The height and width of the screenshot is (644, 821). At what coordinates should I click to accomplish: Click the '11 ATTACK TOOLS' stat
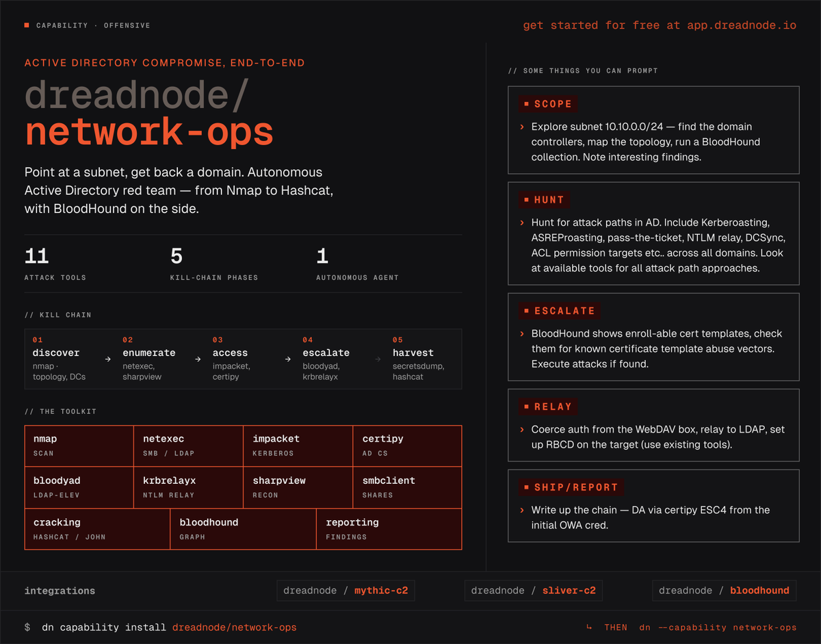[x=55, y=264]
